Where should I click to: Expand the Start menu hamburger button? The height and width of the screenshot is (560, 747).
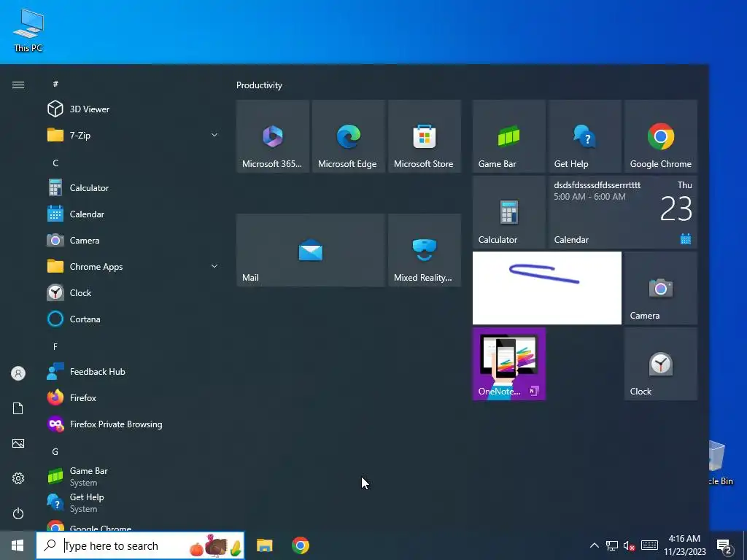point(18,85)
